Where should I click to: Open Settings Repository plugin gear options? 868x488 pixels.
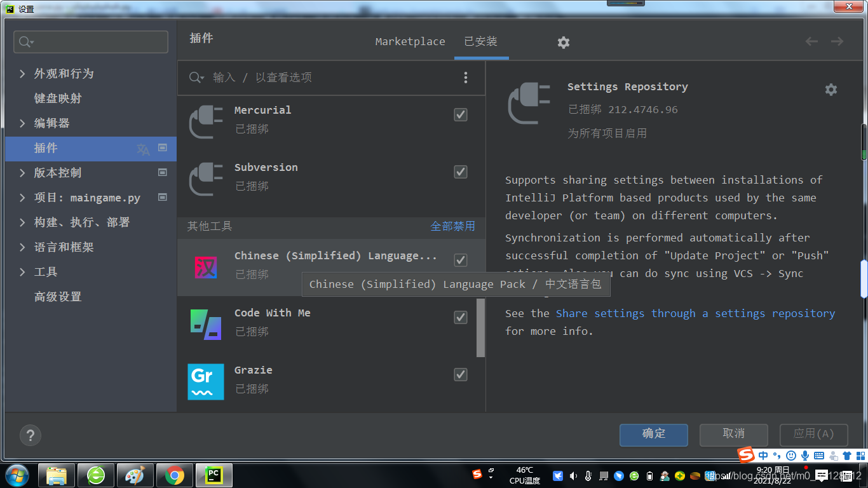pos(831,90)
